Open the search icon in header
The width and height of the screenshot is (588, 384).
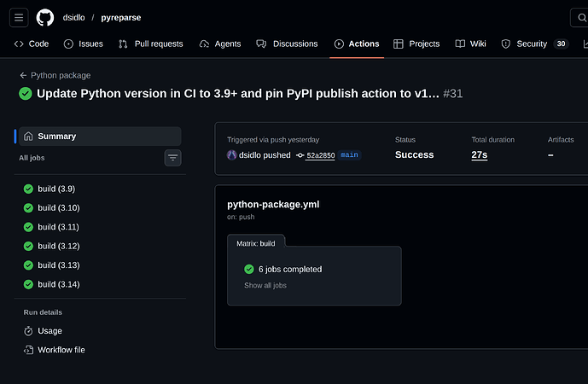580,18
